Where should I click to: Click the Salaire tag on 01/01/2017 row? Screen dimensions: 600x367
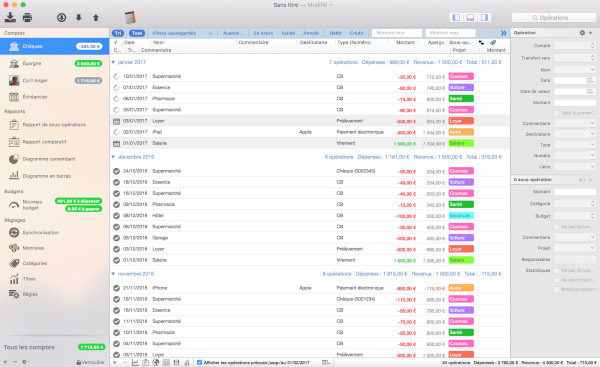click(461, 143)
